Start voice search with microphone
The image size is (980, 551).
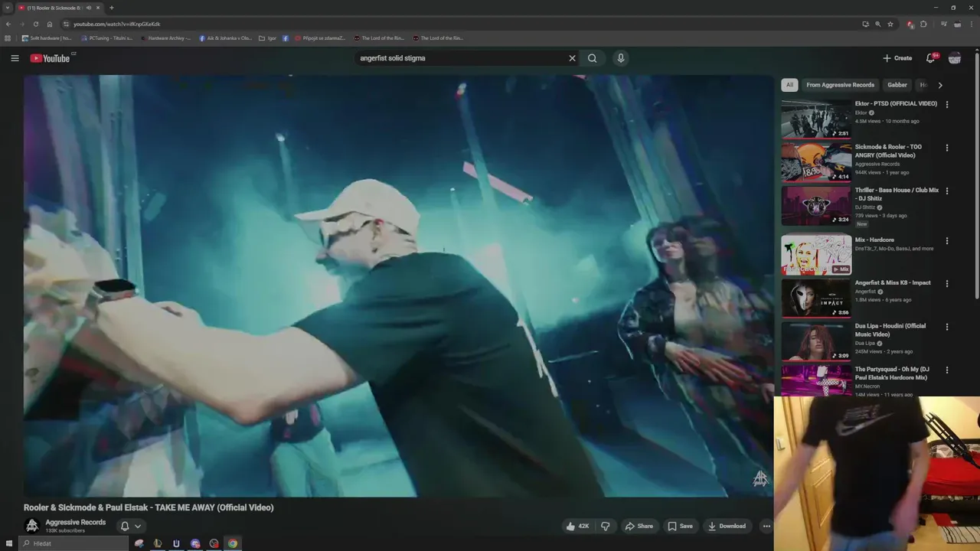621,58
